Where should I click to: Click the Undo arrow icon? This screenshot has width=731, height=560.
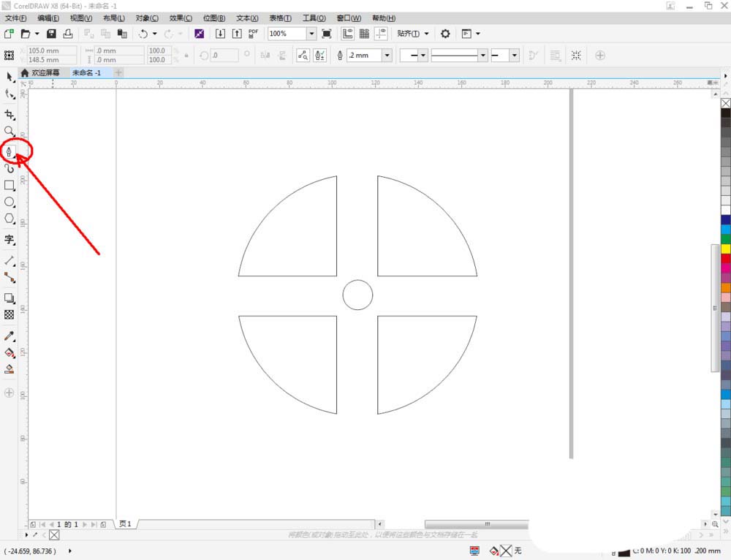tap(143, 34)
